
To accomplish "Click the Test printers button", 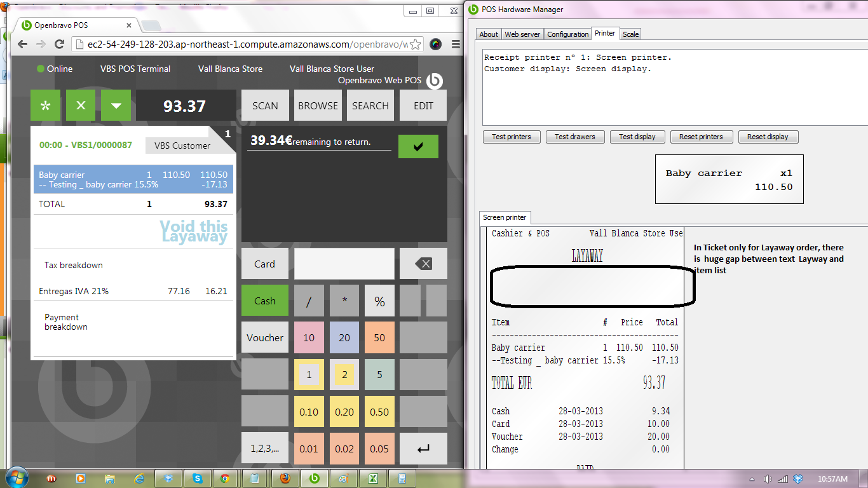I will tap(512, 137).
